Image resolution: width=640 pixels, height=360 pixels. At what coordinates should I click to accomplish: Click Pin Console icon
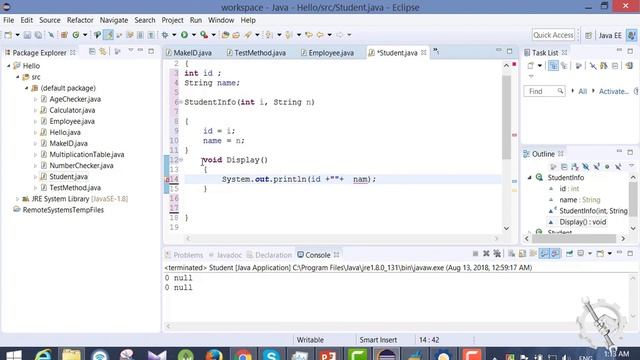569,254
